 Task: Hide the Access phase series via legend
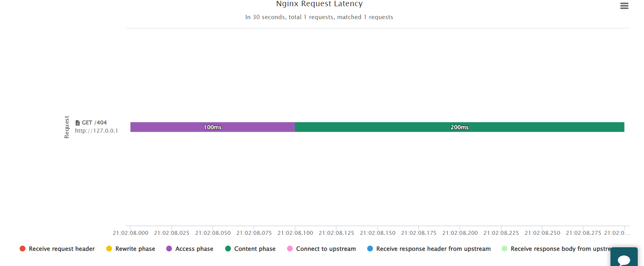point(190,249)
